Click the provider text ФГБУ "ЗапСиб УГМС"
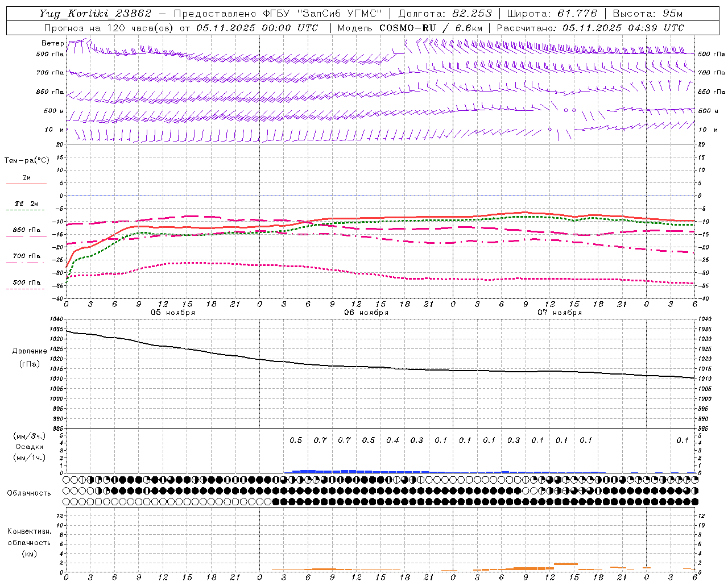The height and width of the screenshot is (582, 728). [322, 14]
